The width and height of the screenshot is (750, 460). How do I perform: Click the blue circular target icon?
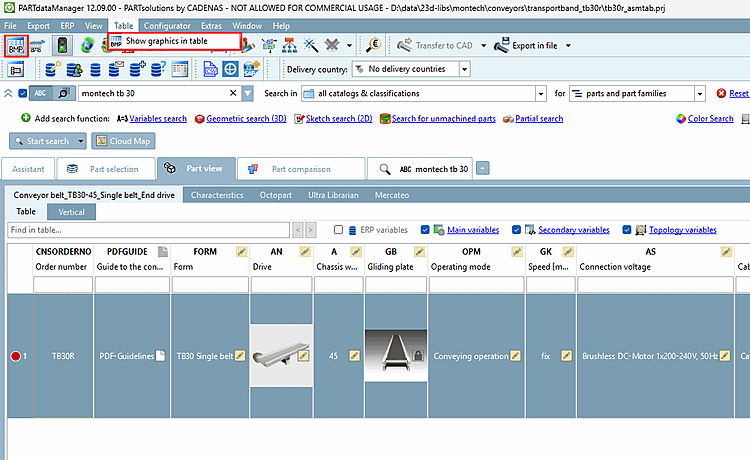(230, 69)
